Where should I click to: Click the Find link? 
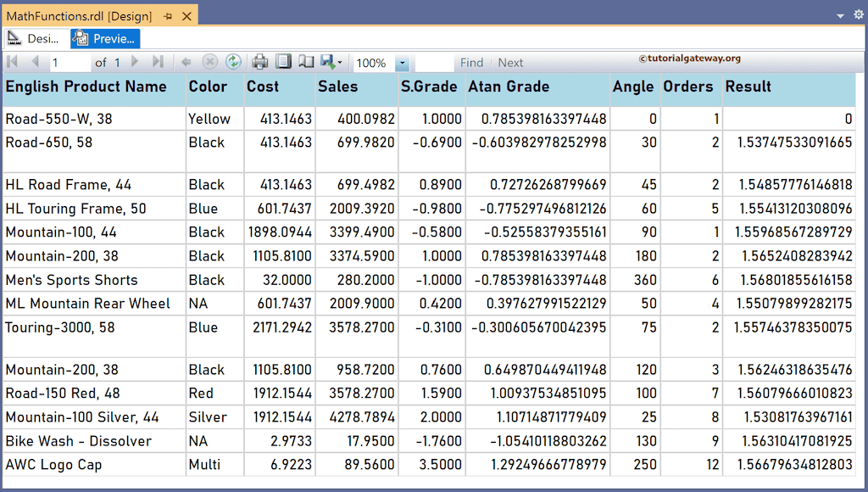pos(472,62)
